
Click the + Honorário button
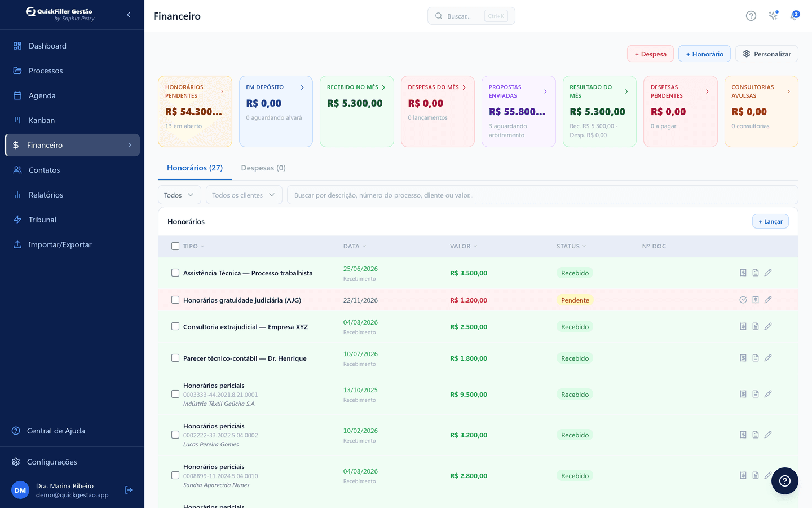[x=704, y=54]
